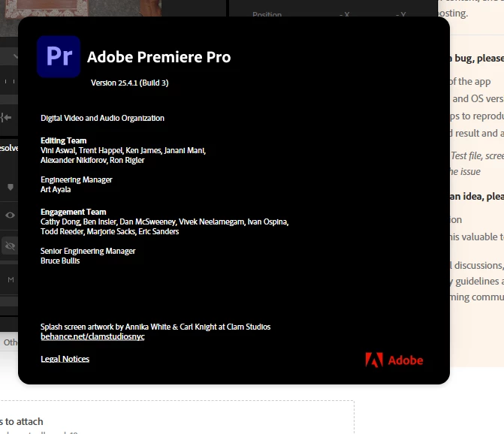Click the Version 25.4.1 (Build 3) text
This screenshot has height=434, width=504.
pyautogui.click(x=129, y=83)
